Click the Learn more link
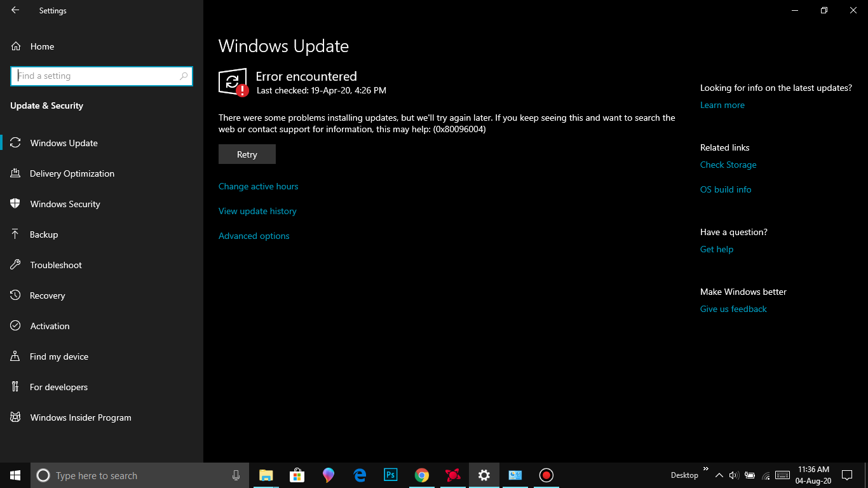Image resolution: width=868 pixels, height=488 pixels. tap(722, 105)
